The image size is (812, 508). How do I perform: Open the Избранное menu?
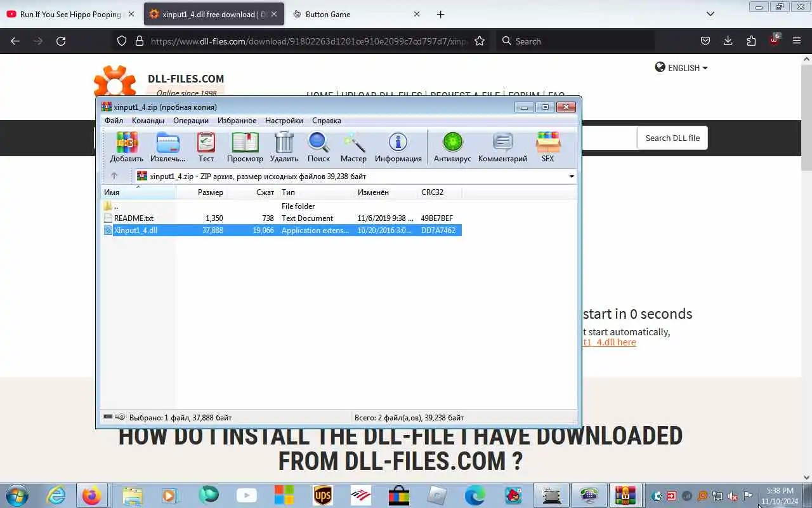[237, 121]
